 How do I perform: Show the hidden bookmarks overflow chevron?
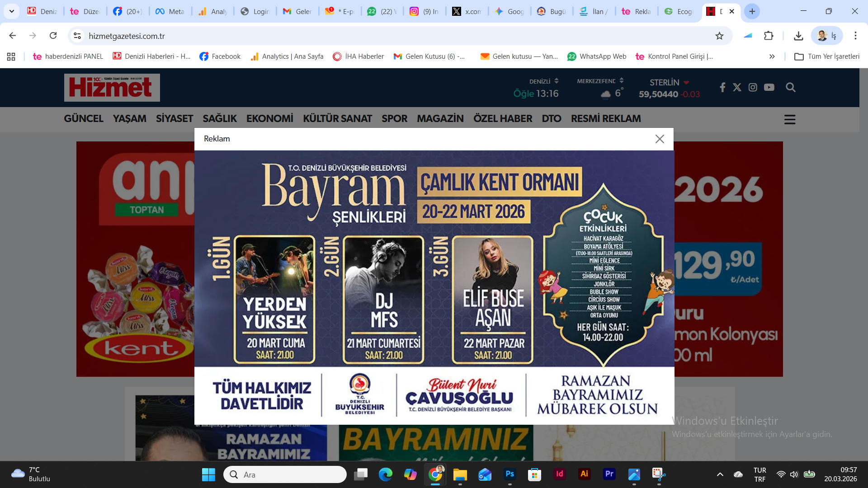point(772,56)
